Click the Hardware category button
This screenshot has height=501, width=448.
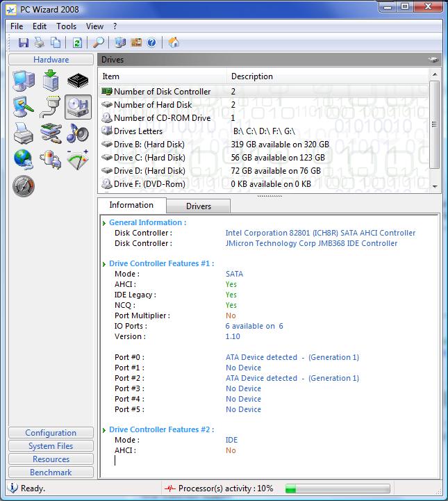(51, 60)
